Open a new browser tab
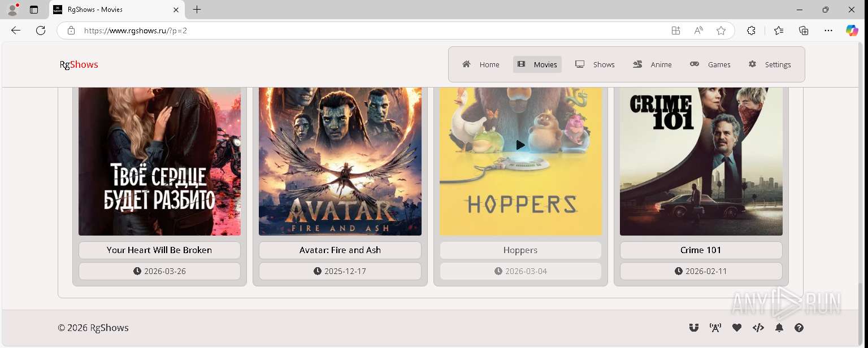The image size is (868, 348). click(197, 10)
